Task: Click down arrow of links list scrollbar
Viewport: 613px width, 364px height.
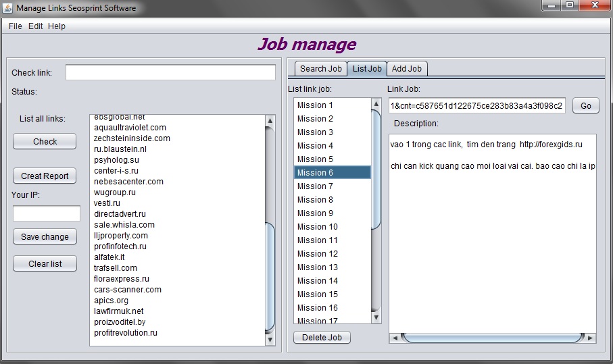Action: (270, 340)
